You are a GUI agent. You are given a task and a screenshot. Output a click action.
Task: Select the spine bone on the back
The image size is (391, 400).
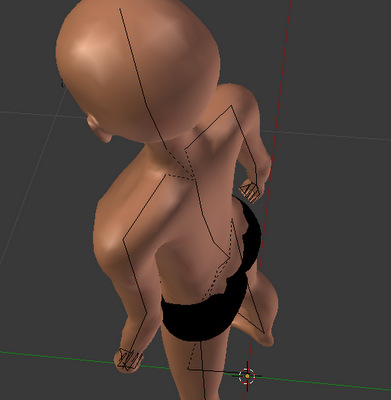[x=211, y=219]
